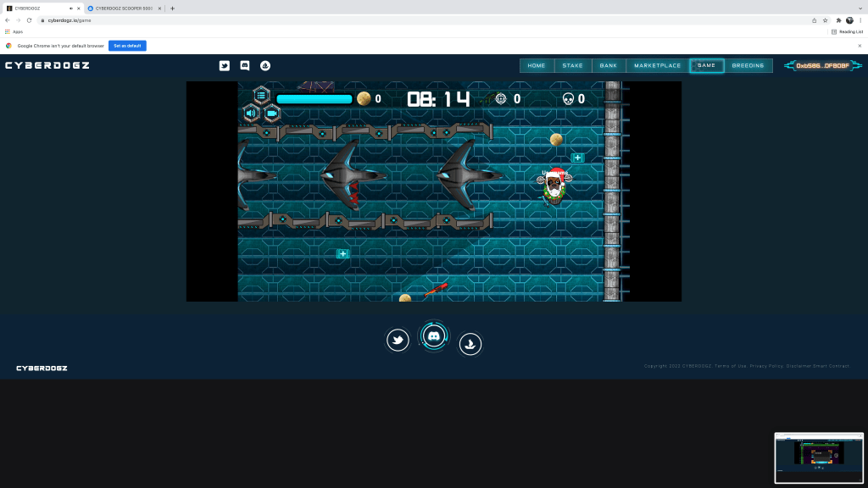The width and height of the screenshot is (868, 488).
Task: Click the footer OpenSea boat icon
Action: (470, 343)
